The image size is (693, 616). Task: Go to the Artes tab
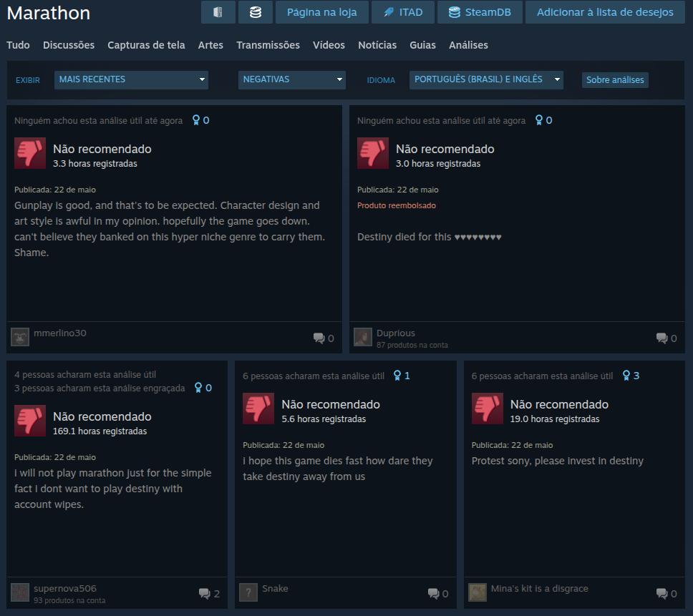click(x=210, y=45)
